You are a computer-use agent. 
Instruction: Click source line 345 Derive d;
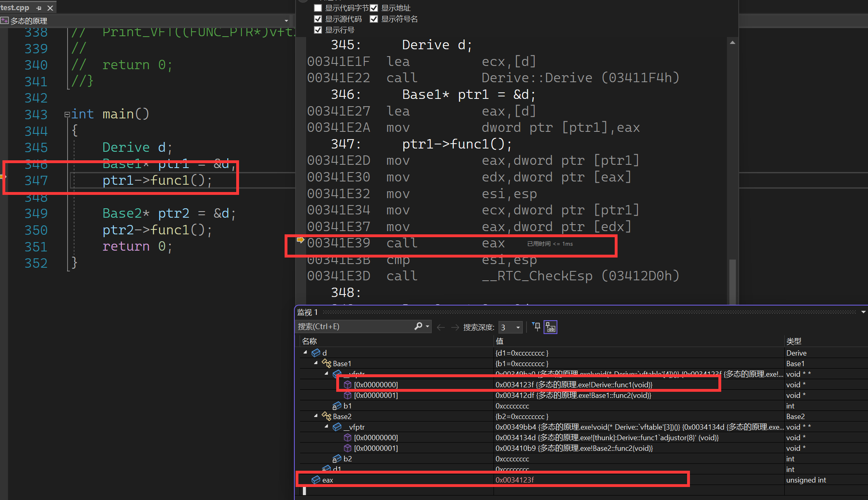137,147
